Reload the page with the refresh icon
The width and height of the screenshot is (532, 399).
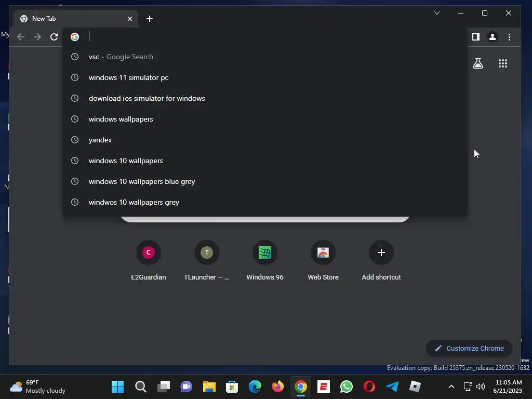(54, 37)
